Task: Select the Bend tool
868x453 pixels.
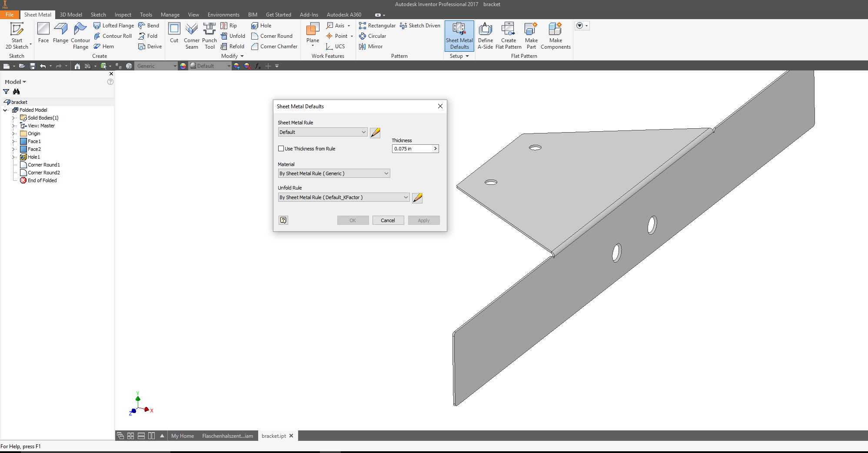Action: (x=149, y=26)
